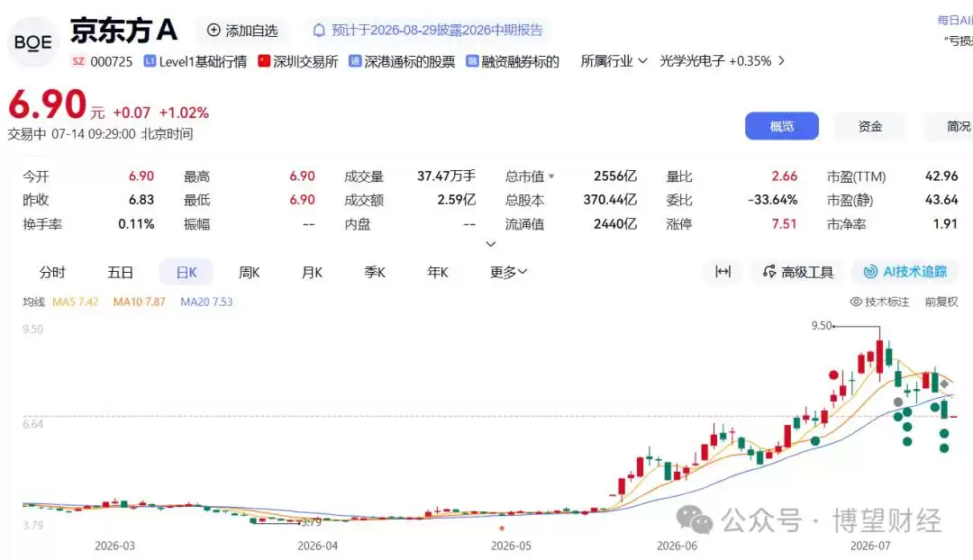This screenshot has width=973, height=560.
Task: Select the 五日 chart tab
Action: pyautogui.click(x=121, y=272)
